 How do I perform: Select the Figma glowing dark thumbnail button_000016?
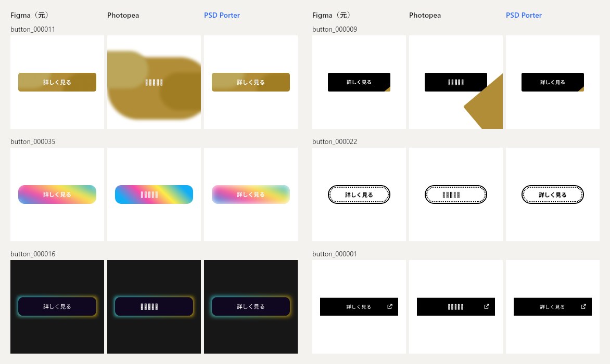57,306
